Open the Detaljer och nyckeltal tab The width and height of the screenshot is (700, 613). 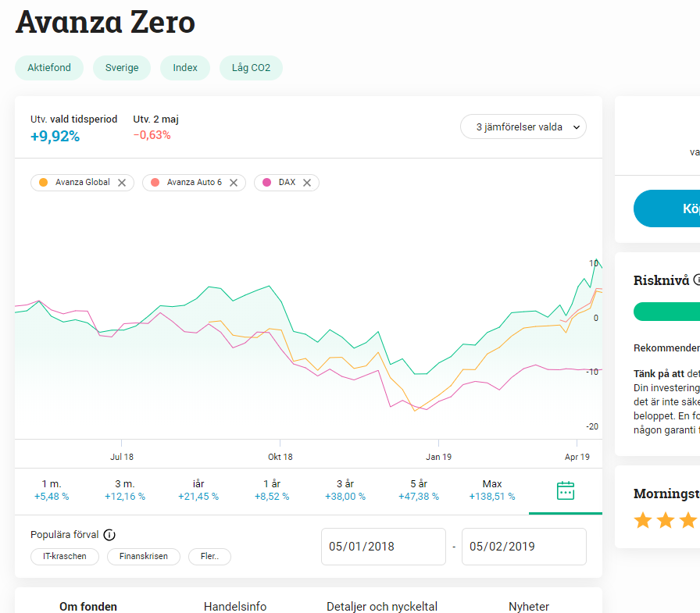tap(382, 606)
